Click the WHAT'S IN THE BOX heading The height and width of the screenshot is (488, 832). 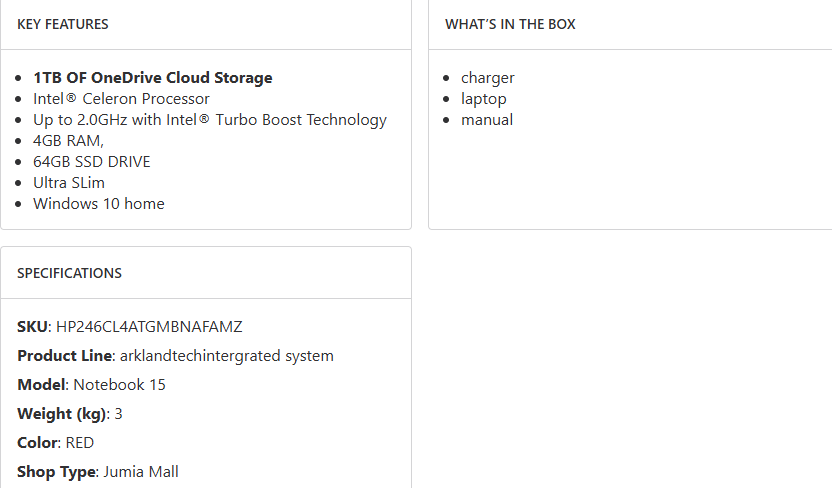510,24
